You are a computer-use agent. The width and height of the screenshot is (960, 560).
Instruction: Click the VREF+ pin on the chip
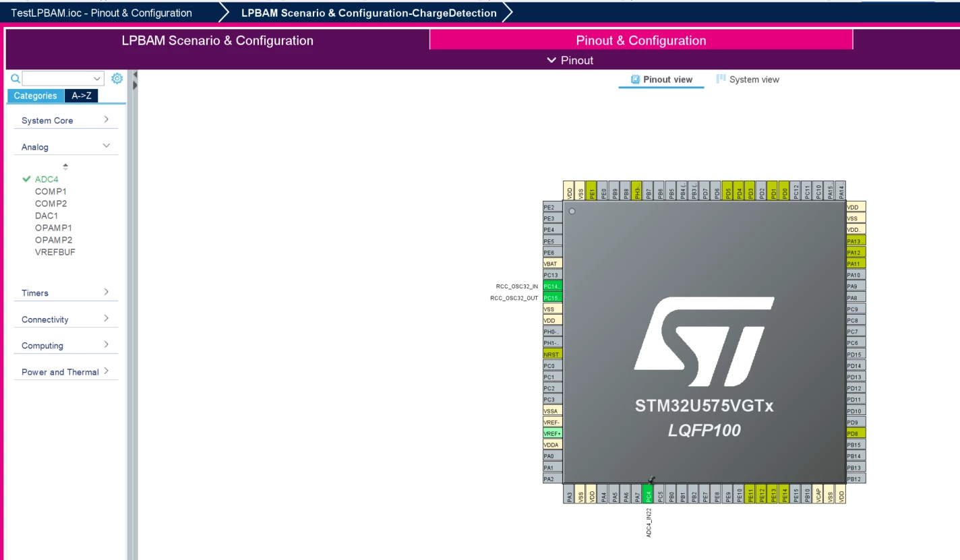click(x=553, y=433)
